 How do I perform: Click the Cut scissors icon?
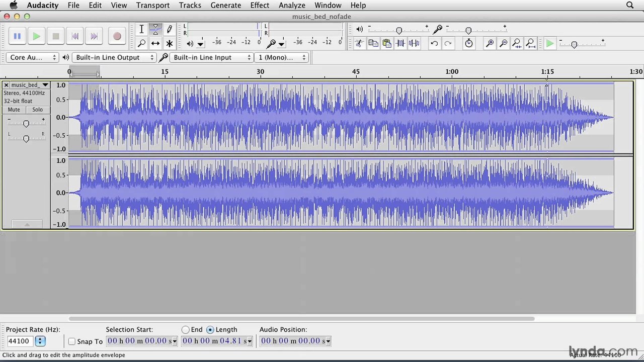pyautogui.click(x=359, y=43)
